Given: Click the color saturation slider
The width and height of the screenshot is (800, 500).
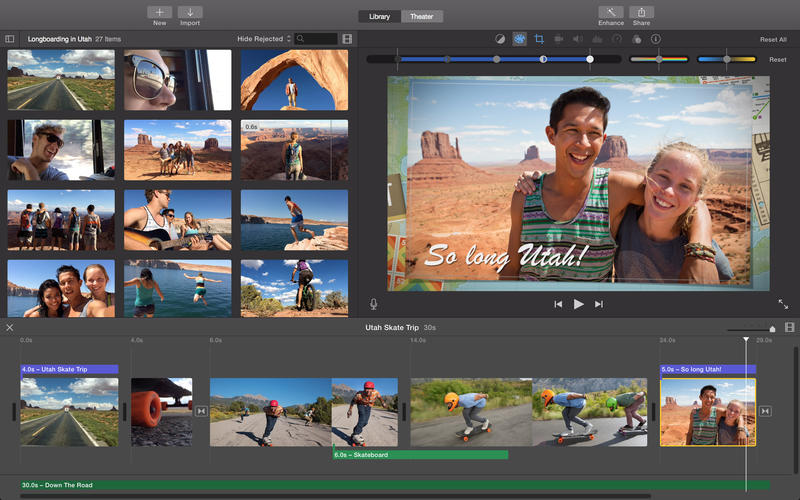Looking at the screenshot, I should click(658, 59).
